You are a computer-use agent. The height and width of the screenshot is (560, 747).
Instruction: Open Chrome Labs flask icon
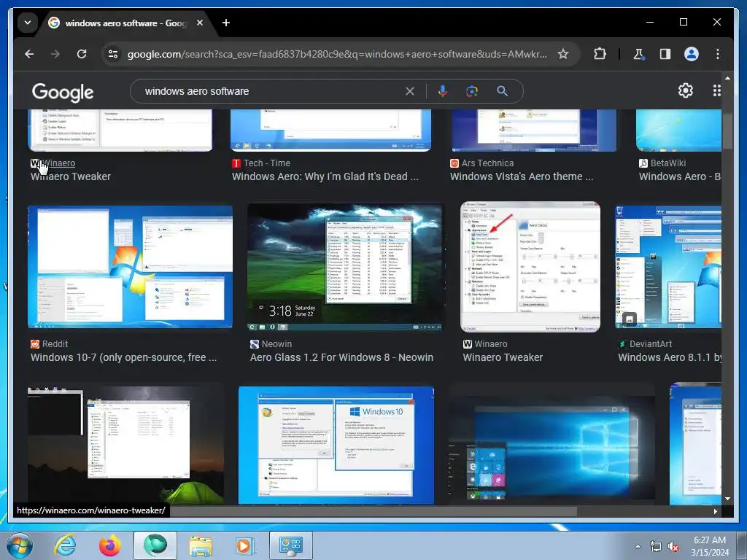[x=638, y=54]
